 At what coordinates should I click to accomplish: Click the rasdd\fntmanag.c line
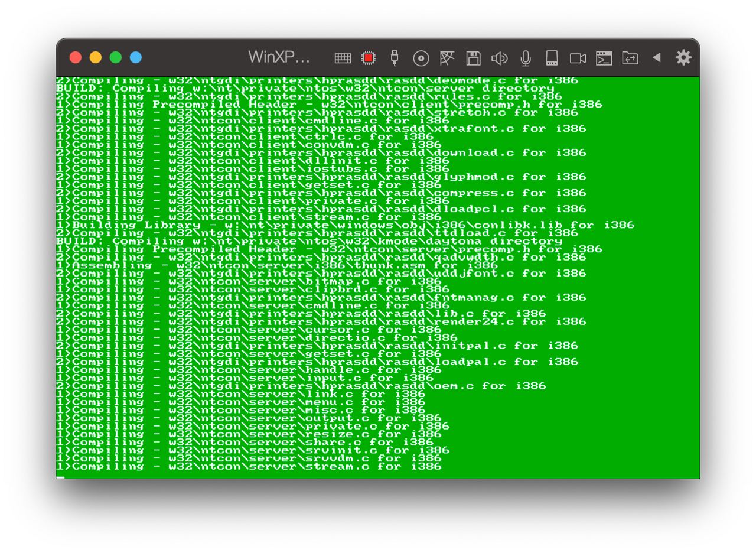tap(321, 297)
